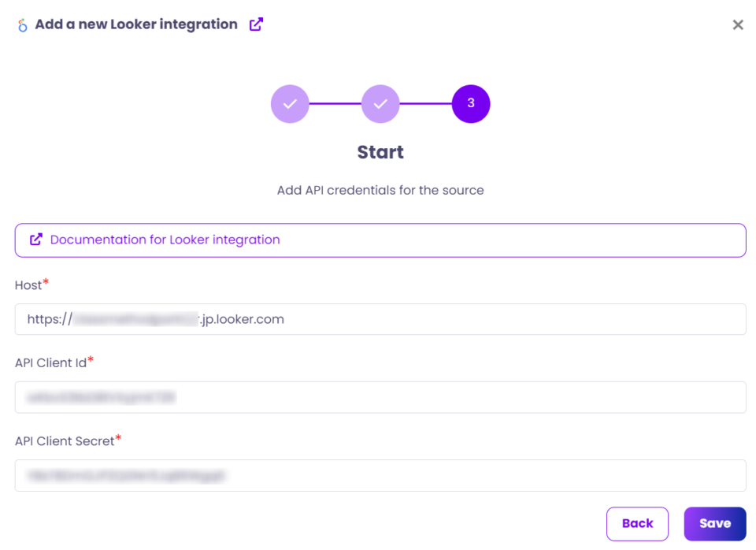Click the Back button
The width and height of the screenshot is (756, 550).
pyautogui.click(x=637, y=523)
